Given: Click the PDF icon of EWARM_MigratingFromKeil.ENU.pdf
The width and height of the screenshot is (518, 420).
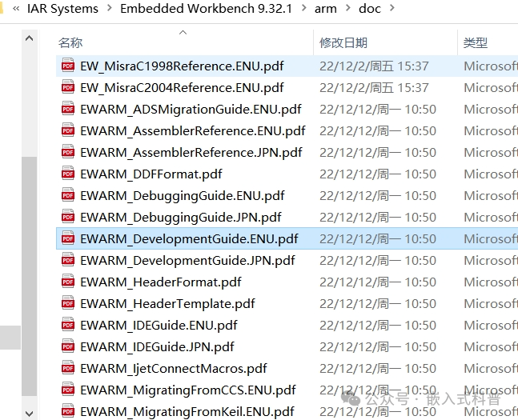Looking at the screenshot, I should (68, 412).
